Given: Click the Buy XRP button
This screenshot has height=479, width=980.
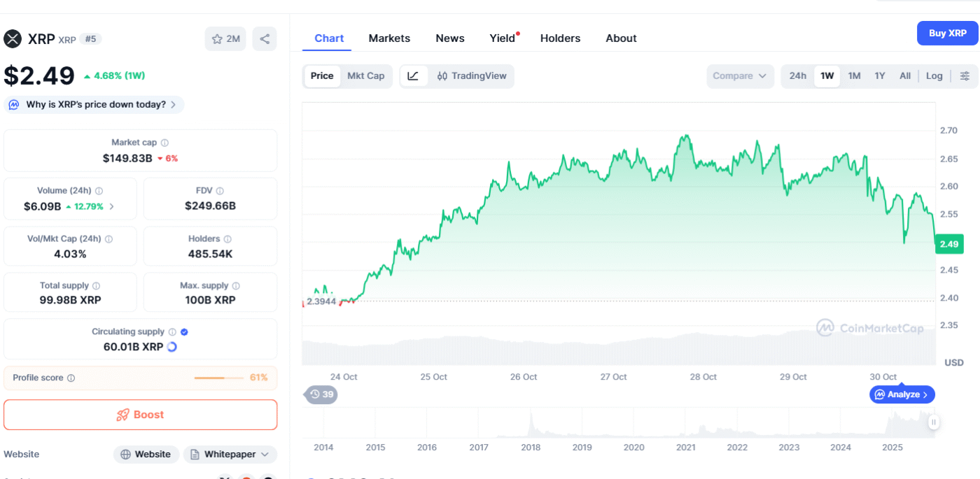Looking at the screenshot, I should (x=947, y=34).
